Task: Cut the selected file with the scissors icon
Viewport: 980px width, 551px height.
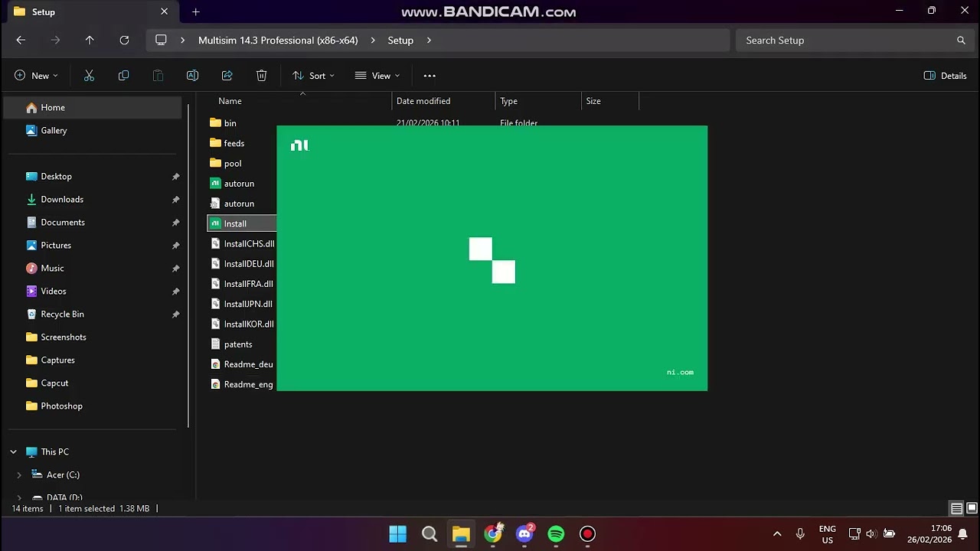Action: tap(89, 76)
